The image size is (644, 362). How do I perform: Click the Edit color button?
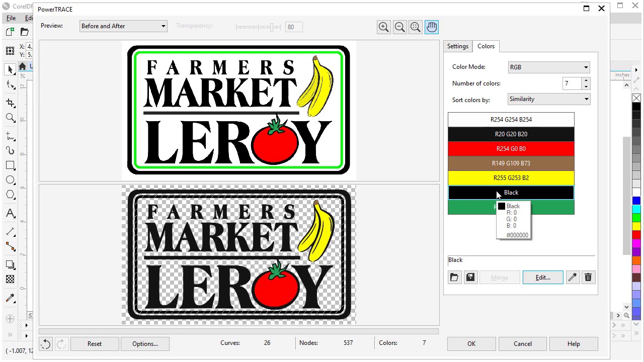[x=543, y=278]
